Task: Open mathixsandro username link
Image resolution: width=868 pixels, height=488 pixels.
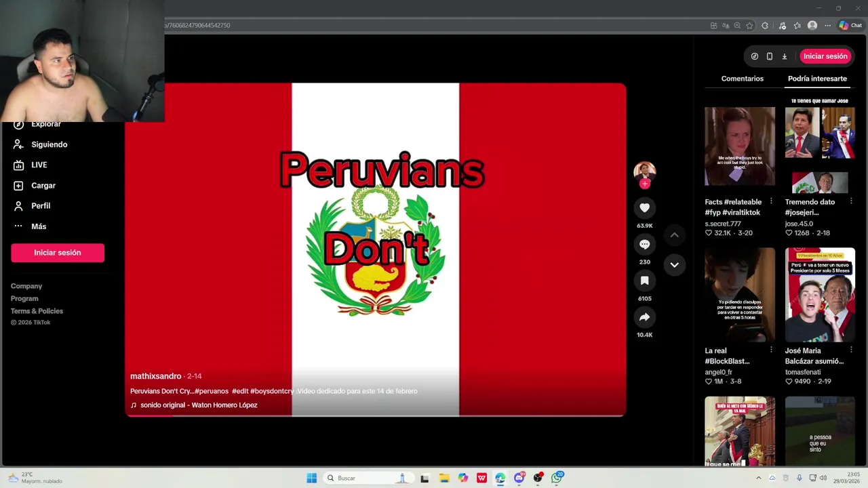Action: tap(156, 376)
